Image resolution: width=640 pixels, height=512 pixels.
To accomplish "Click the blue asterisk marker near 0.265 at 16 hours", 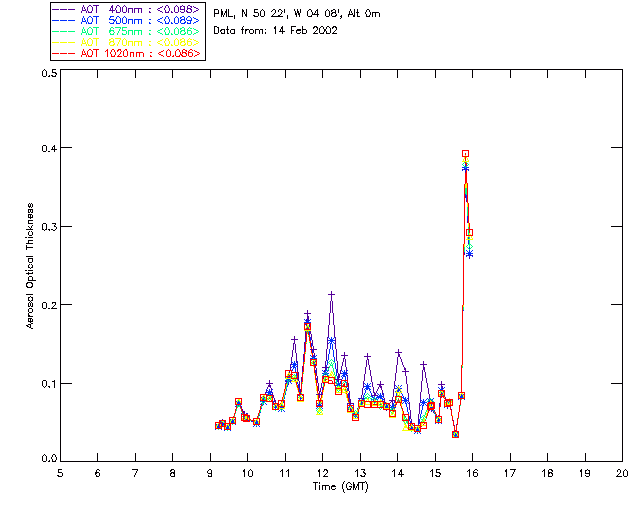I will coord(469,254).
